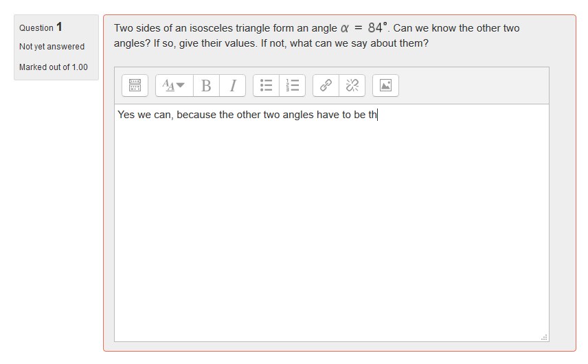
Task: Toggle italic formatting
Action: 232,85
